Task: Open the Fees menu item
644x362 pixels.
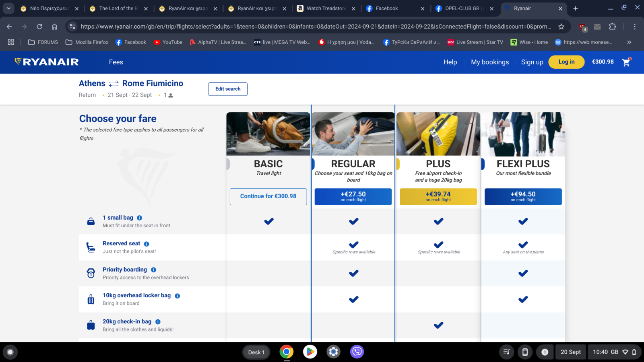Action: (x=116, y=62)
